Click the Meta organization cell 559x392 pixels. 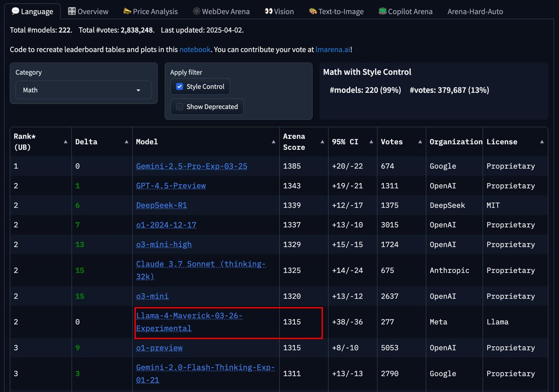tap(454, 322)
